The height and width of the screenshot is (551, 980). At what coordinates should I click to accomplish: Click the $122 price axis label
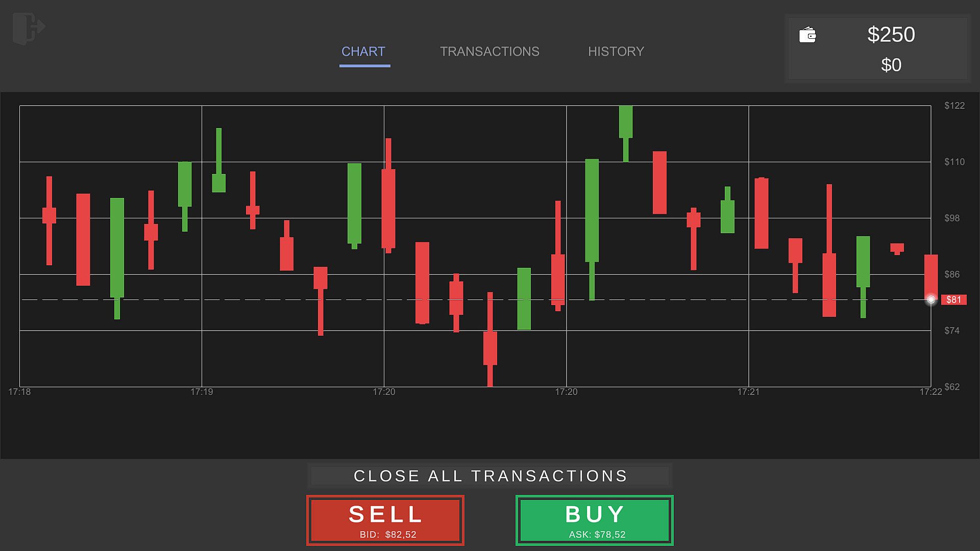pos(954,106)
